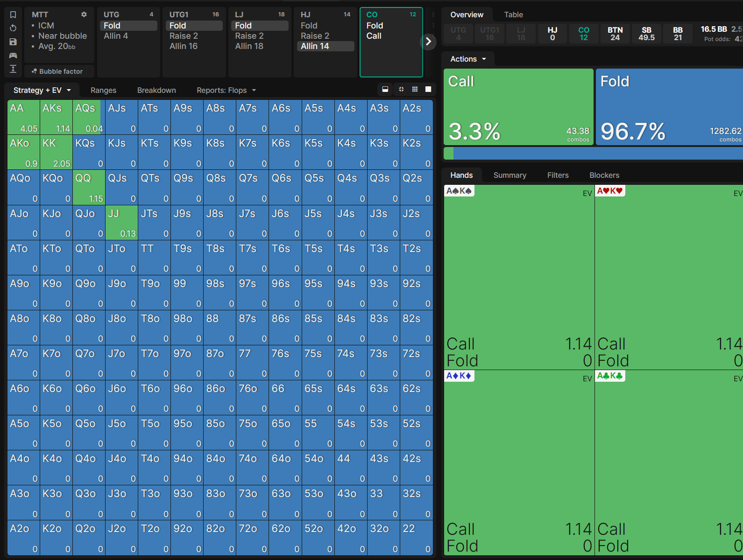Viewport: 743px width, 560px height.
Task: Open the Actions dropdown menu
Action: [468, 59]
